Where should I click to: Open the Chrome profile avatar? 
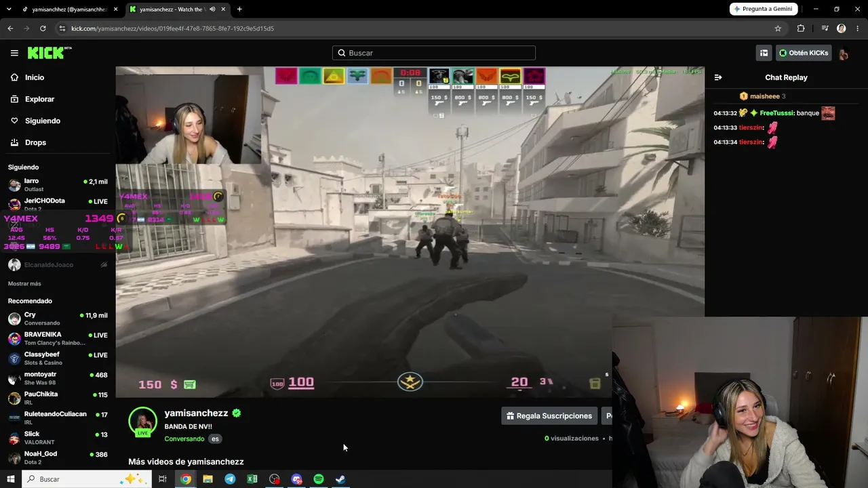842,28
